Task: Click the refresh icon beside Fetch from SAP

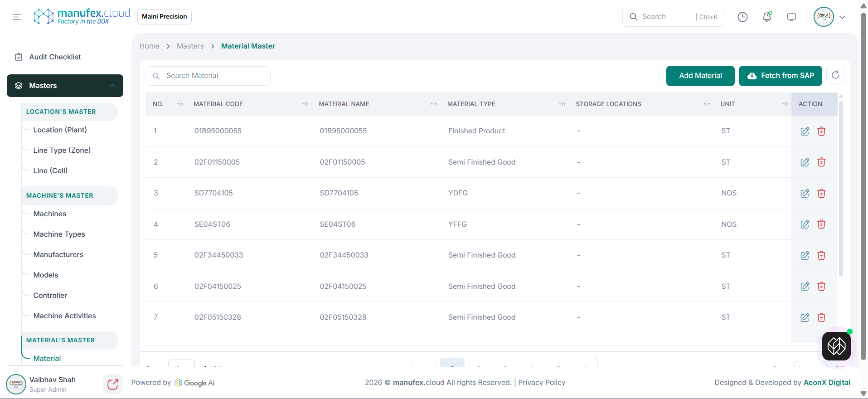Action: coord(835,75)
